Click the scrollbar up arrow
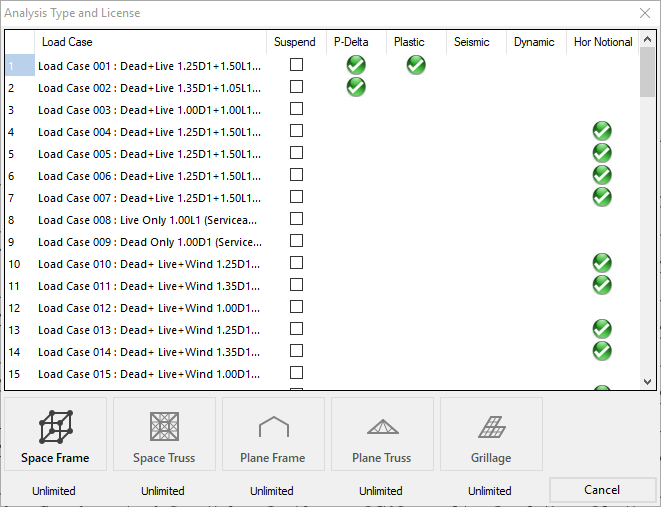The image size is (661, 507). (x=648, y=40)
